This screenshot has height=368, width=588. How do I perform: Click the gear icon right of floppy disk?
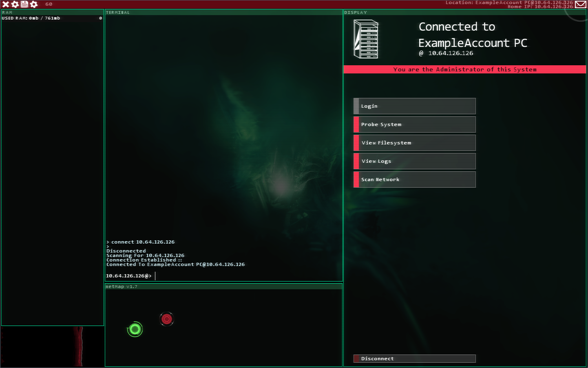pos(34,4)
